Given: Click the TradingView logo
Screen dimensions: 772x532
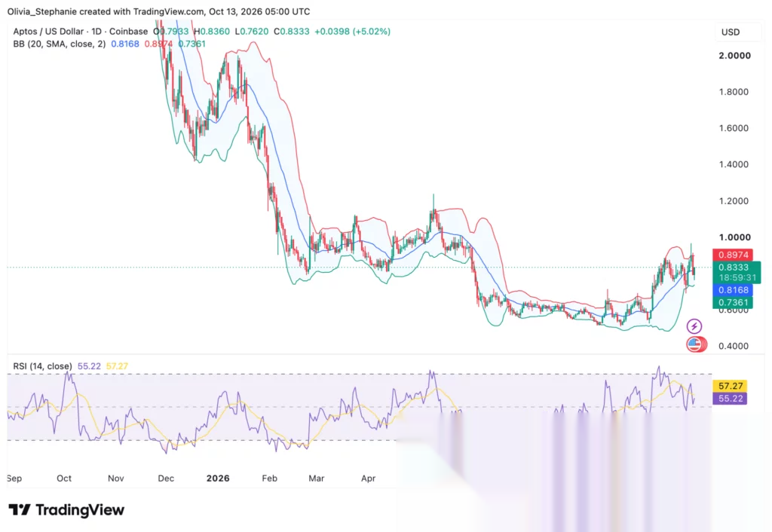Looking at the screenshot, I should (x=66, y=510).
